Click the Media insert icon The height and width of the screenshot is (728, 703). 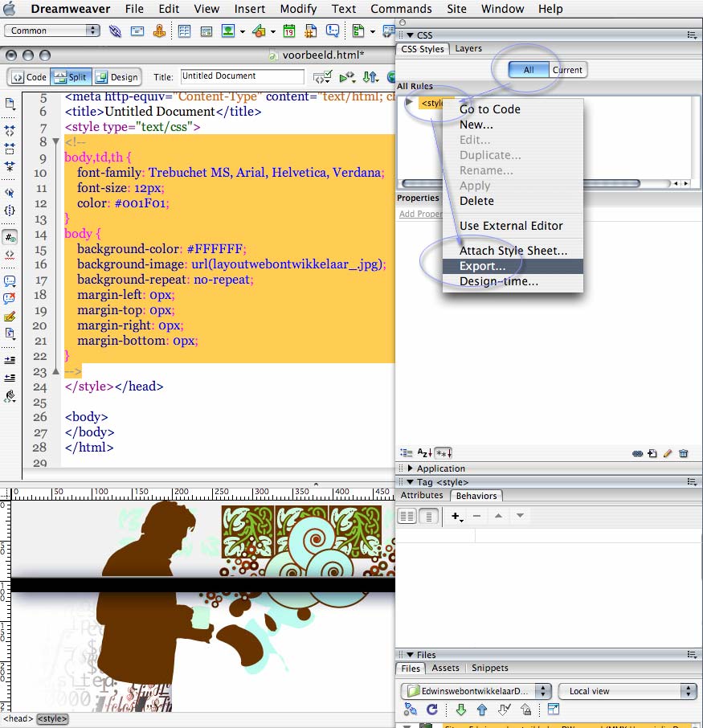(259, 31)
